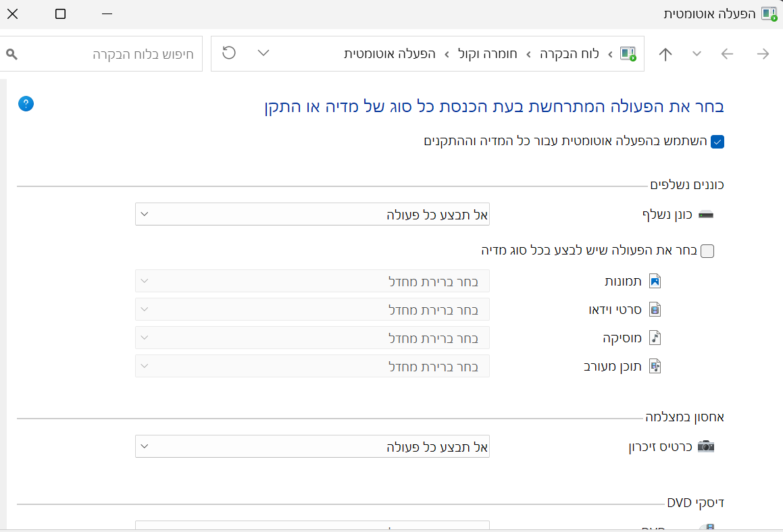Click the refresh button

click(228, 53)
